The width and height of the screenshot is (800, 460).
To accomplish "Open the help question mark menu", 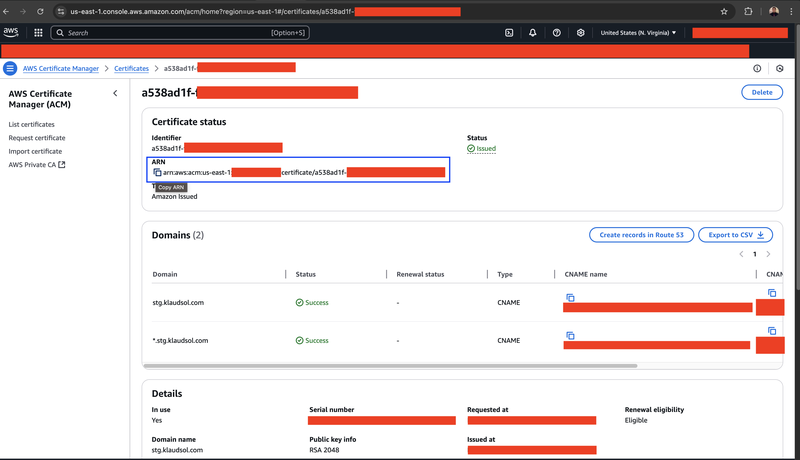I will [x=557, y=33].
